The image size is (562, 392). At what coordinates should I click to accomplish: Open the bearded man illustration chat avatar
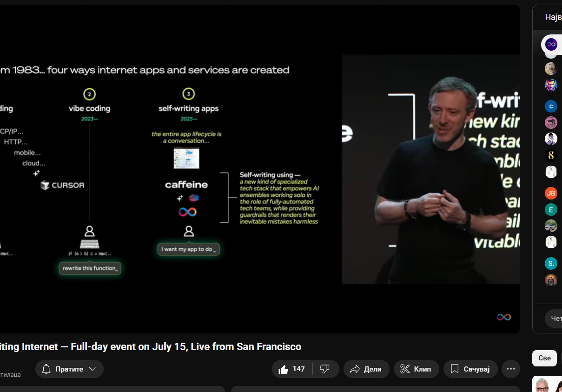551,85
